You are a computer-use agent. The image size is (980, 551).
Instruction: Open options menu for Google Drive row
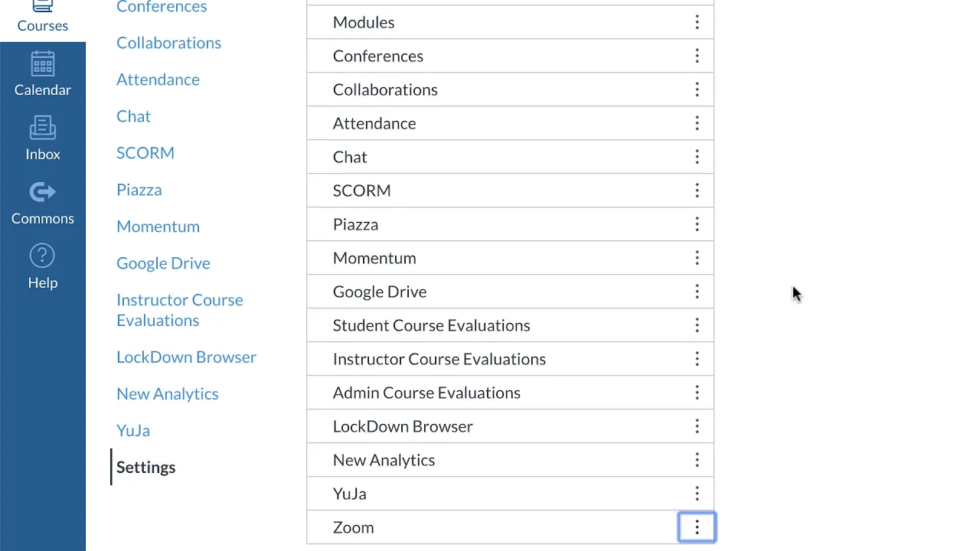tap(697, 292)
